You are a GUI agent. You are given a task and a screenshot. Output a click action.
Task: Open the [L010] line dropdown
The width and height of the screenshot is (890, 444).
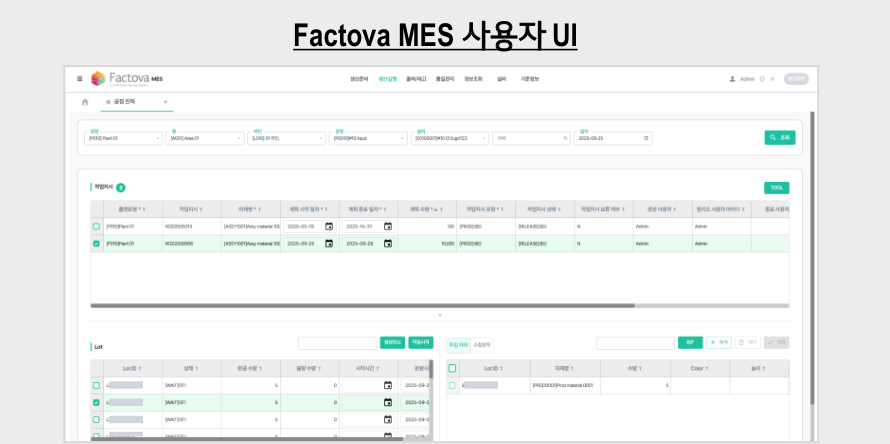(x=287, y=138)
